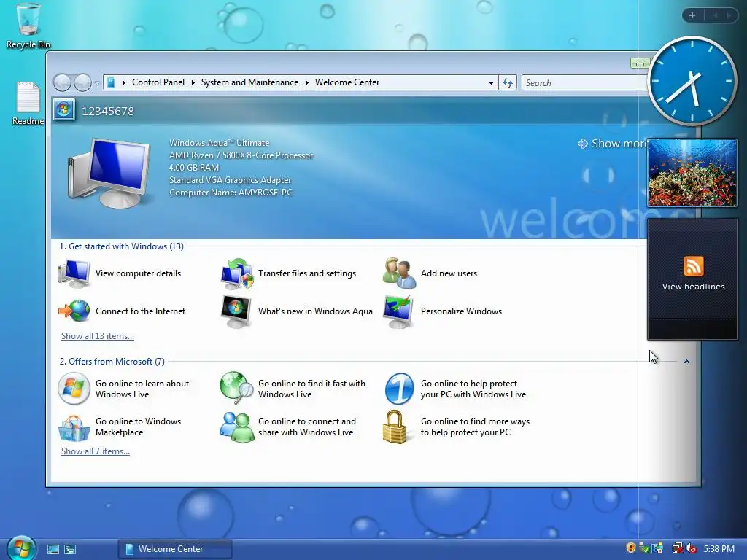Expand the arrow after Control Panel breadcrumb

pos(193,83)
